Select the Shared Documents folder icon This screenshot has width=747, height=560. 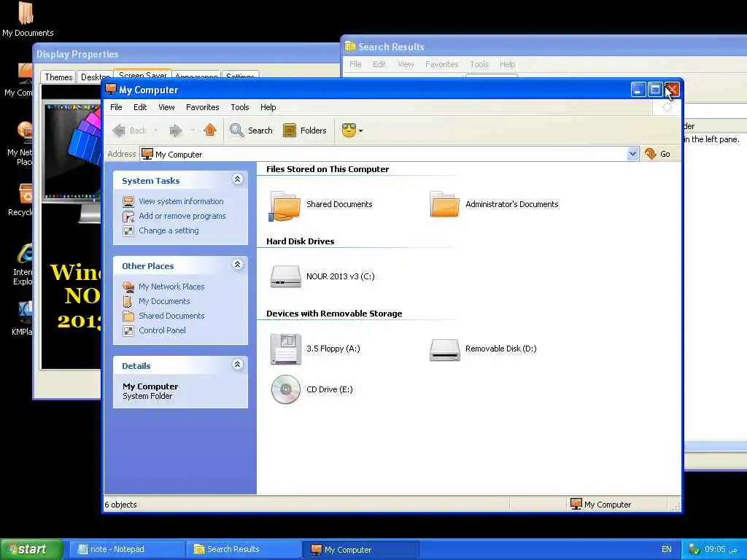point(285,205)
